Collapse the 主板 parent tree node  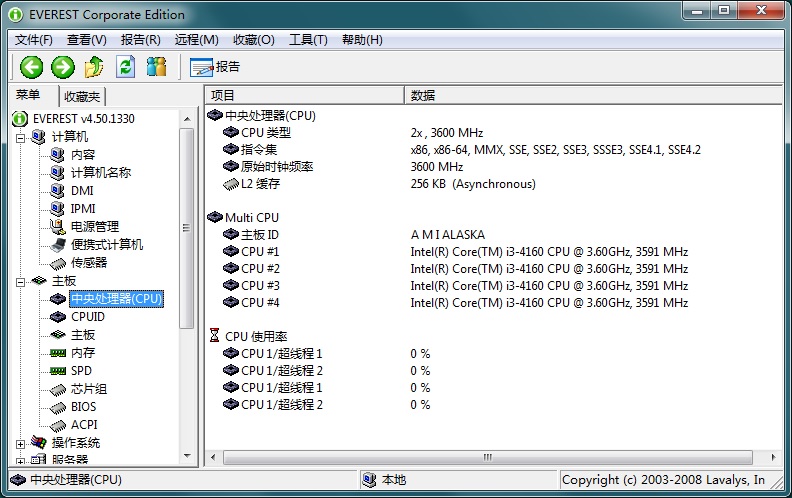point(20,282)
